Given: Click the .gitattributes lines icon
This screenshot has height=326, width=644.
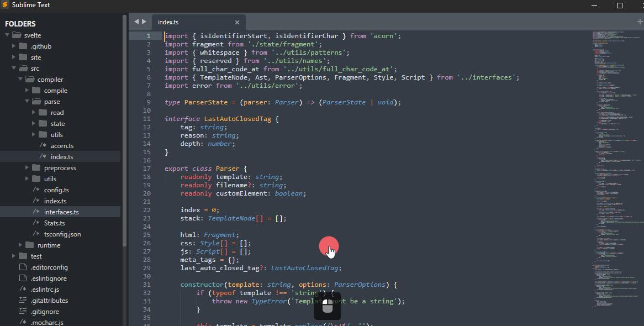Looking at the screenshot, I should click(x=23, y=301).
